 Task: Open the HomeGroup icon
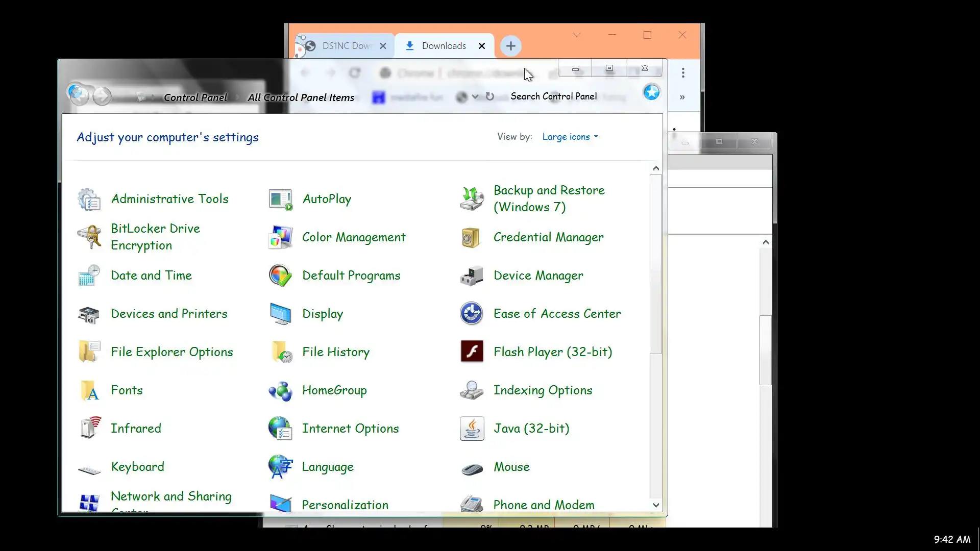(x=280, y=390)
